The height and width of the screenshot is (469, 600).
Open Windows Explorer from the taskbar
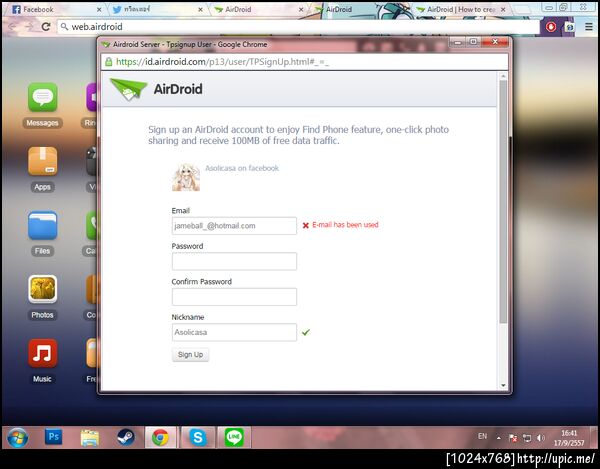tap(90, 437)
